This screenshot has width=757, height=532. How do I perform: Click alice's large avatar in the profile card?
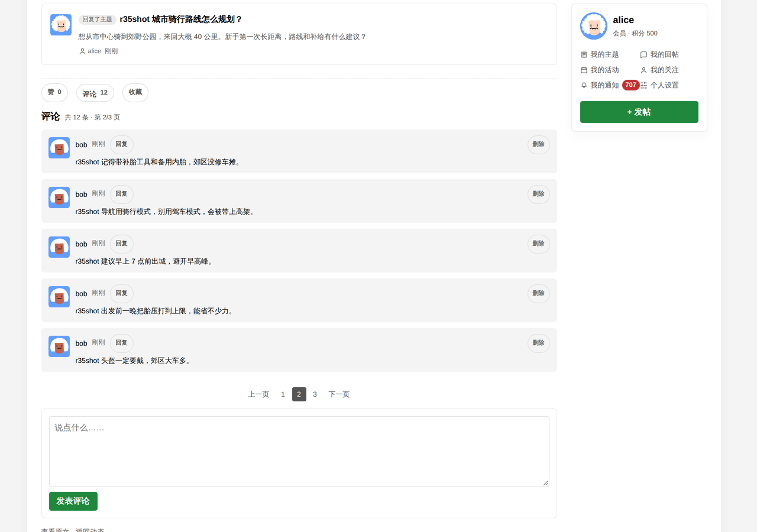[594, 26]
